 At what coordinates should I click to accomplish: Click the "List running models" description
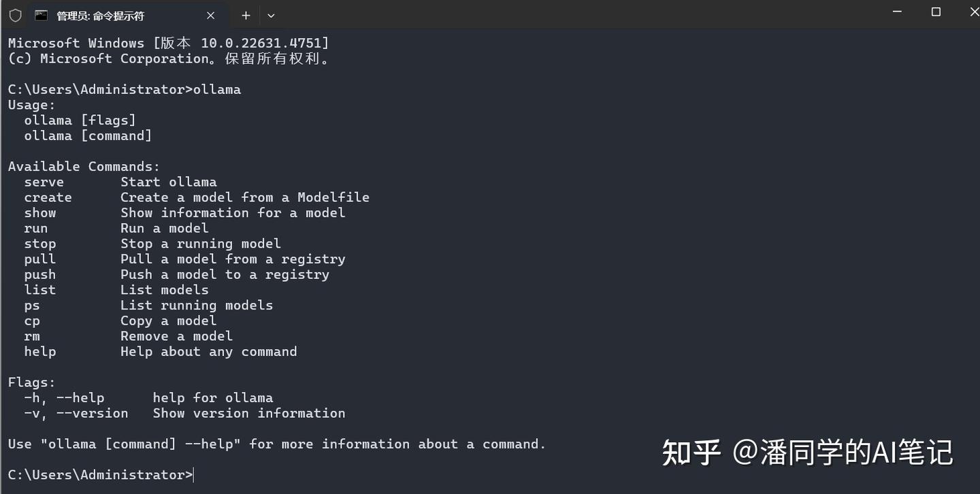(x=197, y=306)
